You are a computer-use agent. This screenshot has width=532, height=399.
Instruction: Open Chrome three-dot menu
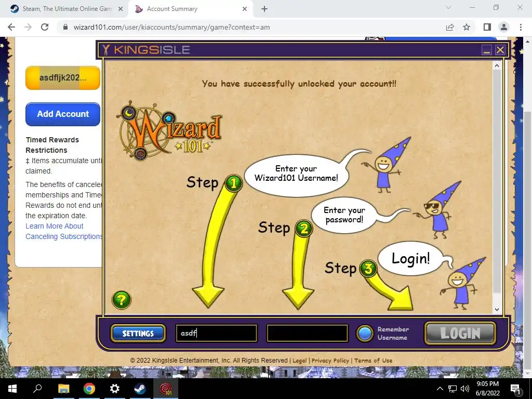[x=521, y=27]
